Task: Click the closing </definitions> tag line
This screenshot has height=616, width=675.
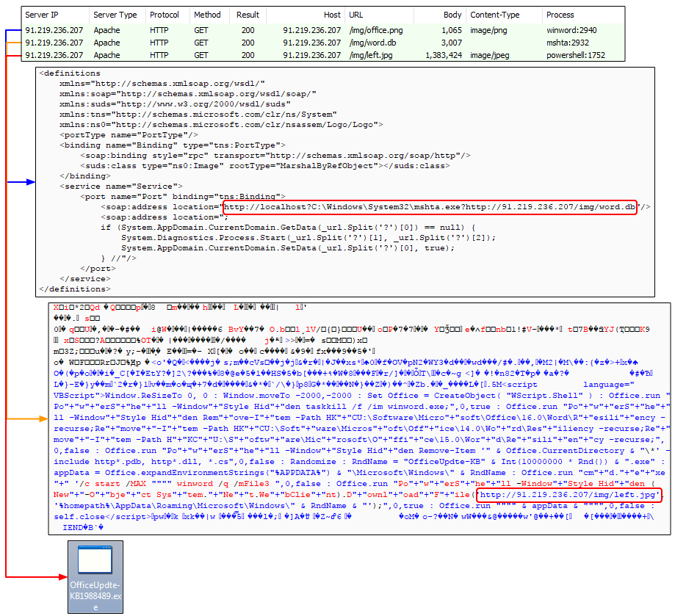Action: (75, 289)
